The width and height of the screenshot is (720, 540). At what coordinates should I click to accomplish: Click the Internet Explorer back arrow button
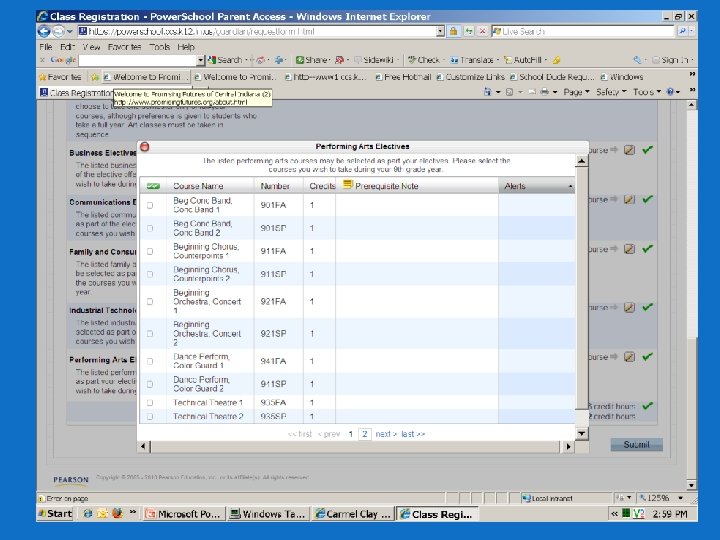coord(44,31)
